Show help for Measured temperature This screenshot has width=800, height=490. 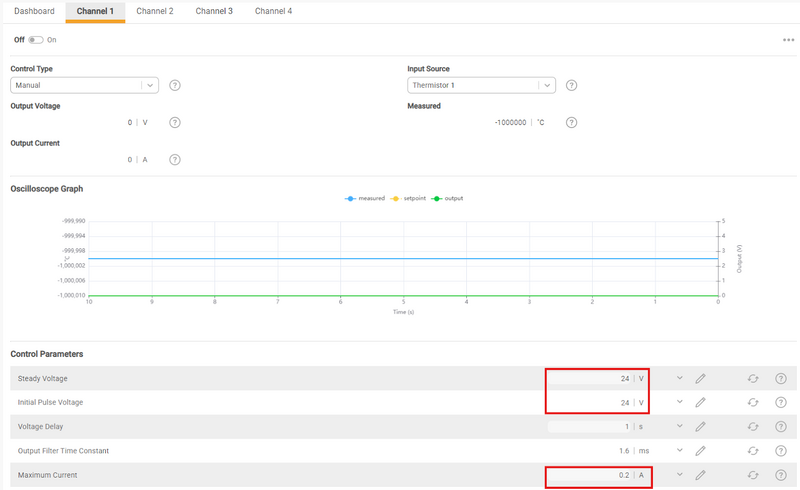[x=571, y=122]
